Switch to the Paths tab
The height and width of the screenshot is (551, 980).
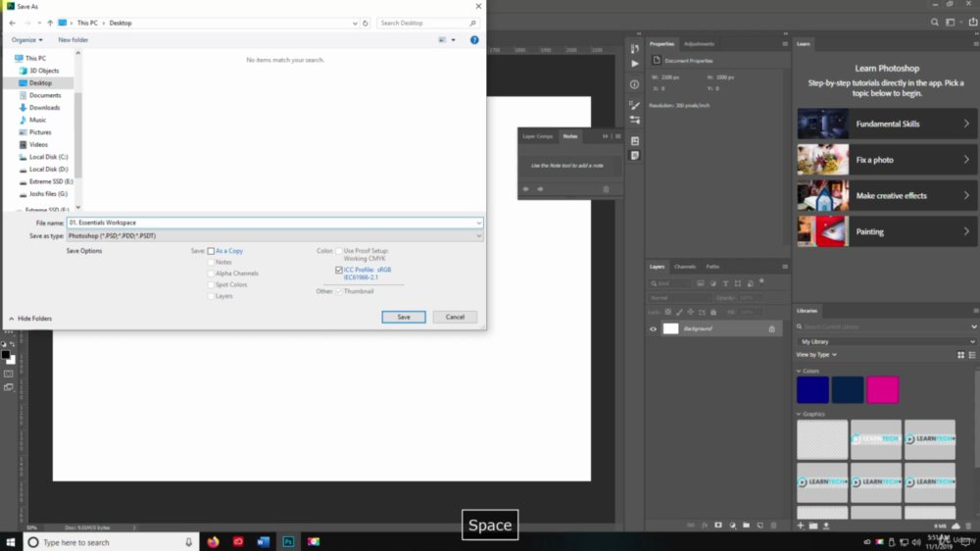point(712,267)
